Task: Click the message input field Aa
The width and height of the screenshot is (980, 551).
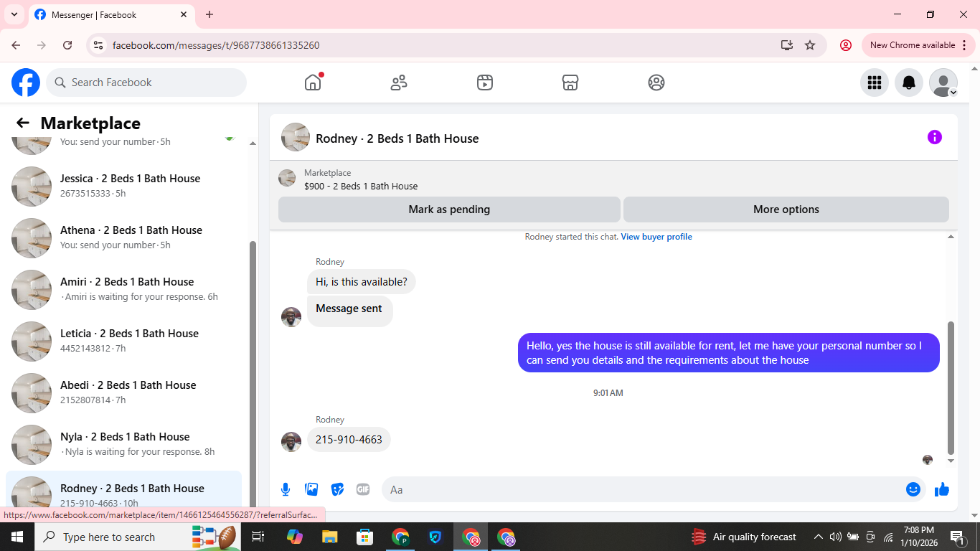Action: 642,489
